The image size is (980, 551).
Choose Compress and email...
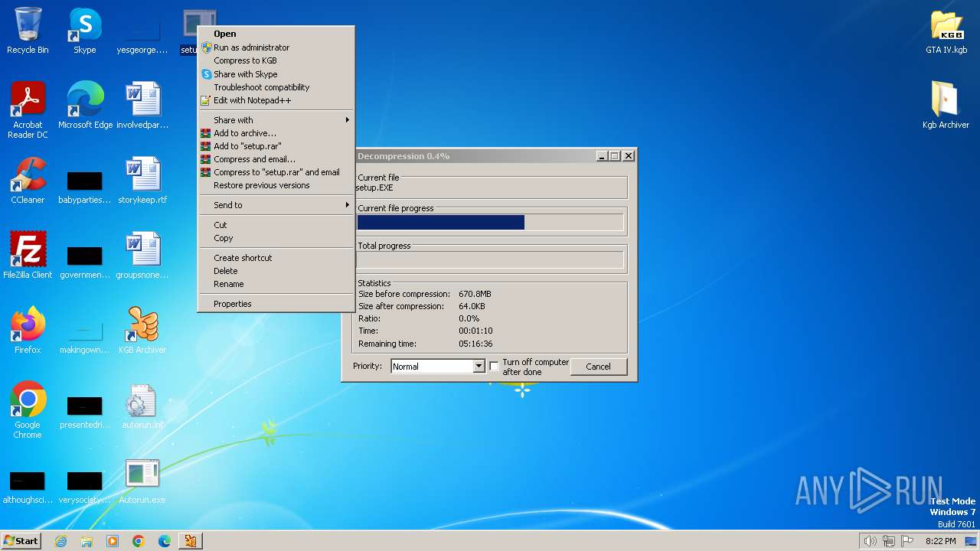point(276,159)
